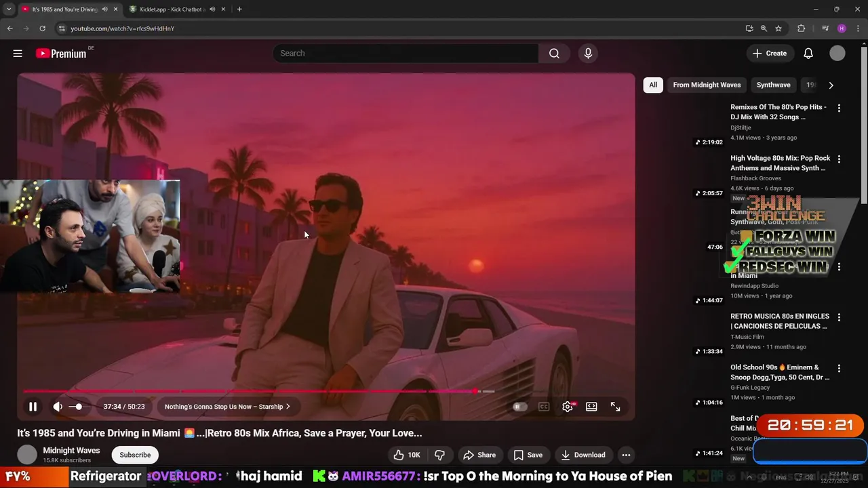Toggle closed captions CC button
The image size is (868, 488).
click(544, 407)
